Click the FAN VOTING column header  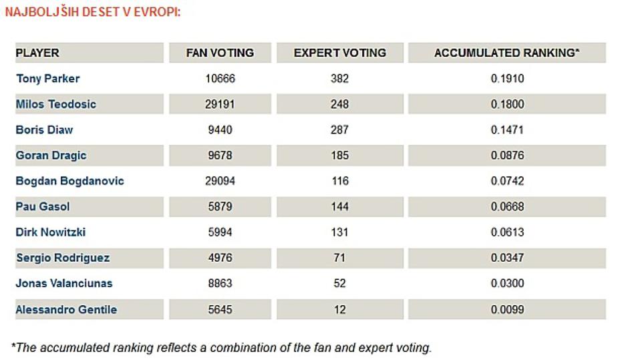220,53
